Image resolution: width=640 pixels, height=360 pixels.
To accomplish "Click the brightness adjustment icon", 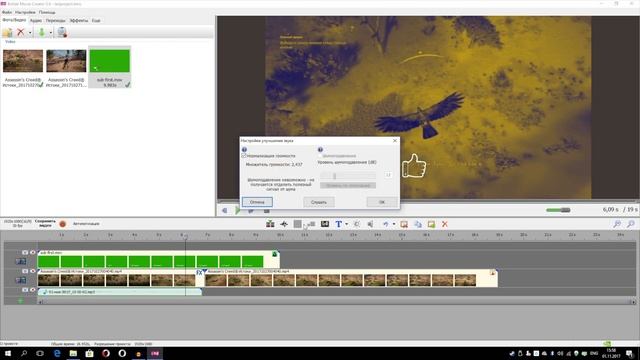I will (357, 224).
